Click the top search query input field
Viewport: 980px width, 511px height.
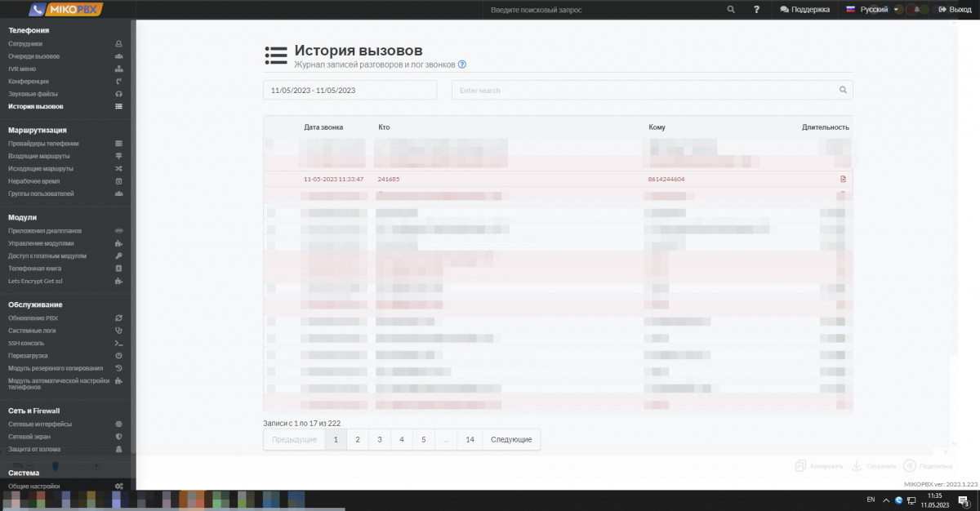click(604, 10)
